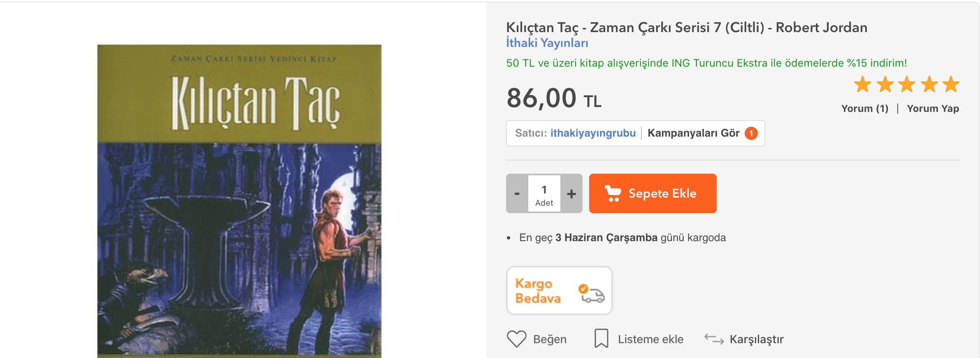Click Yorum Yap to write review
980x358 pixels.
pos(933,109)
